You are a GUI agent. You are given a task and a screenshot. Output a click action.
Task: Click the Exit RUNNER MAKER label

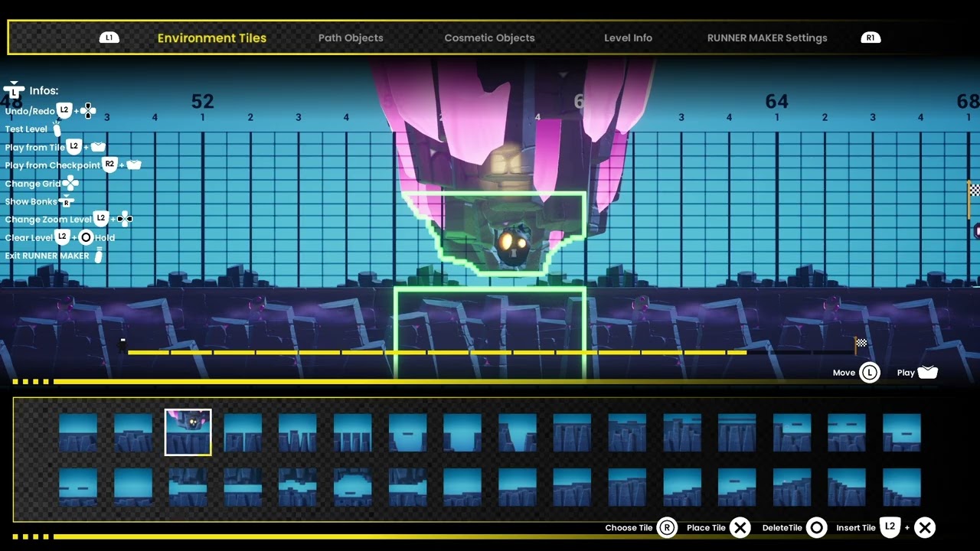(47, 256)
